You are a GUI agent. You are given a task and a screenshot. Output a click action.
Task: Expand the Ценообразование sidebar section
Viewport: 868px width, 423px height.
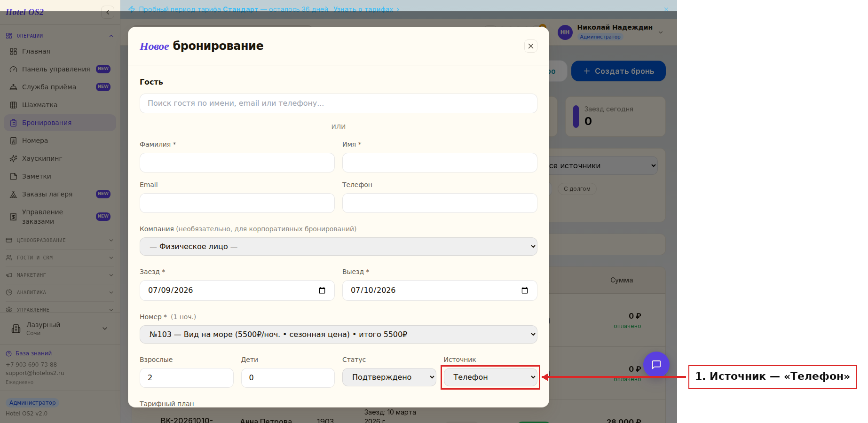[60, 240]
